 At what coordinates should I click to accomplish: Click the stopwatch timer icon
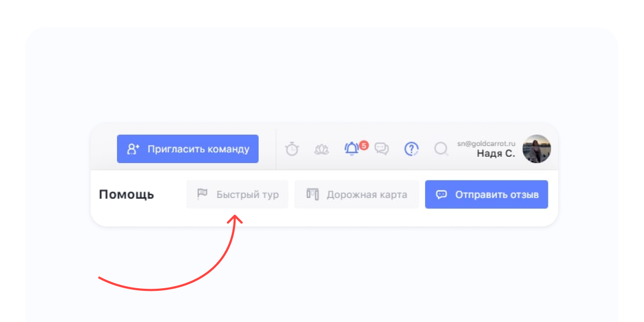pos(292,149)
